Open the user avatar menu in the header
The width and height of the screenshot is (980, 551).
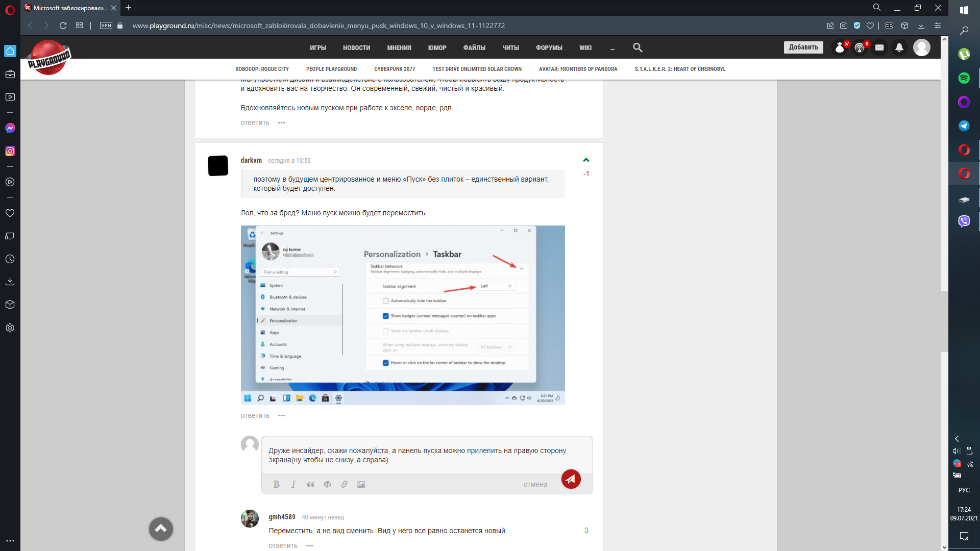pyautogui.click(x=921, y=47)
